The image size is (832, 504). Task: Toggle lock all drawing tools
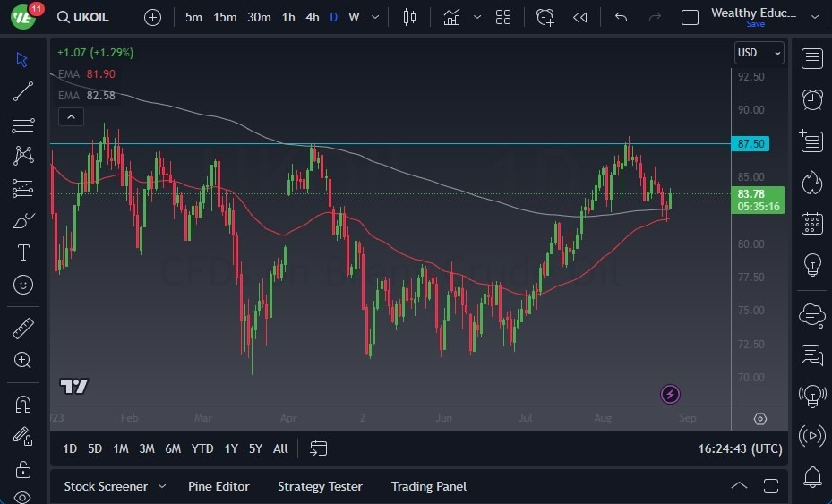point(23,468)
